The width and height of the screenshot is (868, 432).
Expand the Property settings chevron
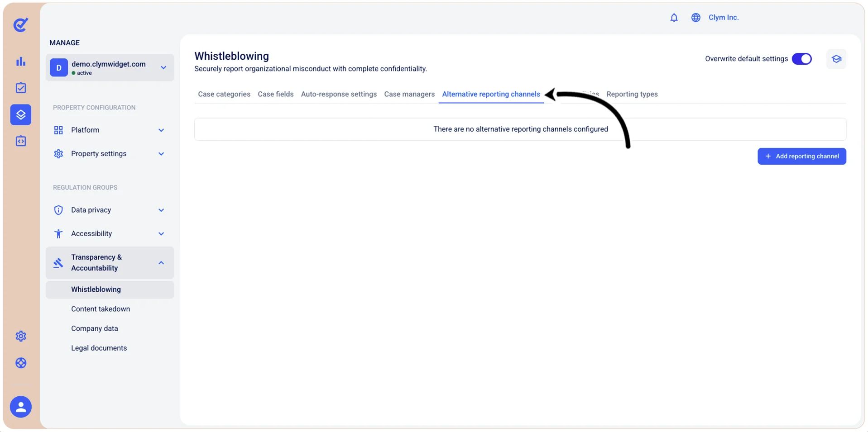[x=161, y=154]
